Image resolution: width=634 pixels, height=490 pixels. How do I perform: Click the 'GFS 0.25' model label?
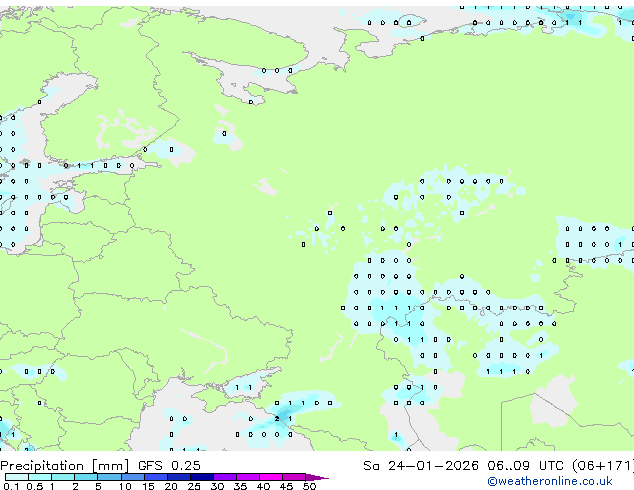169,465
